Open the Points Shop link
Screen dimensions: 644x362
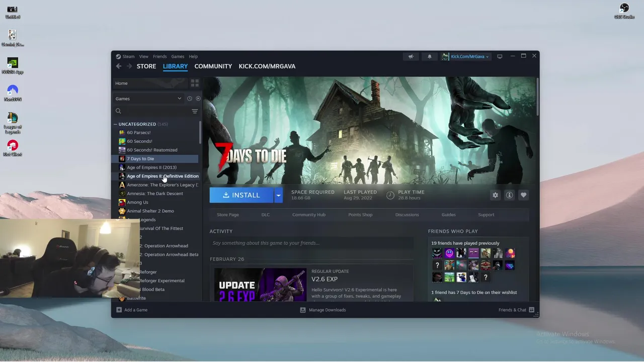click(x=360, y=215)
